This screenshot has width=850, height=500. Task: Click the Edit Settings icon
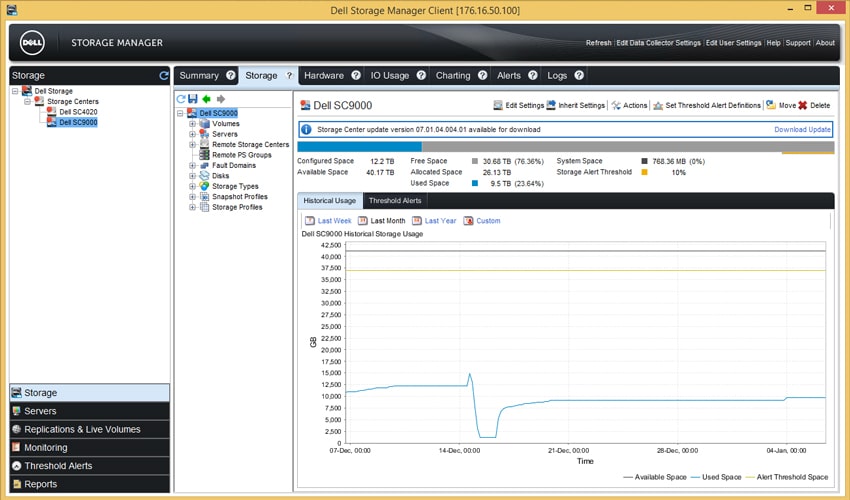pyautogui.click(x=498, y=105)
